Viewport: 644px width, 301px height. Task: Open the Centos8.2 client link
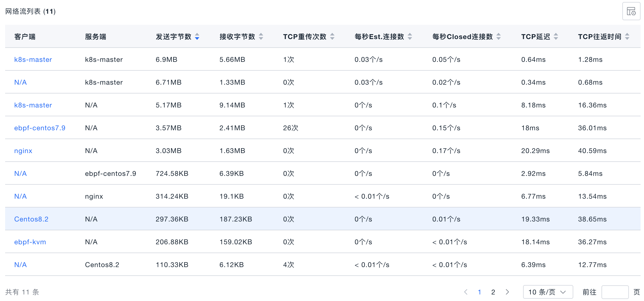point(31,219)
